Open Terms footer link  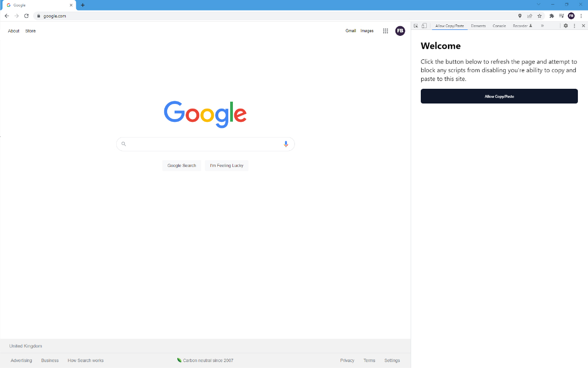click(x=369, y=361)
